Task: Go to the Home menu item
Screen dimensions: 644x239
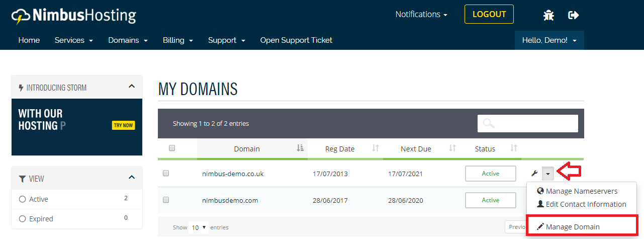Action: click(x=29, y=40)
